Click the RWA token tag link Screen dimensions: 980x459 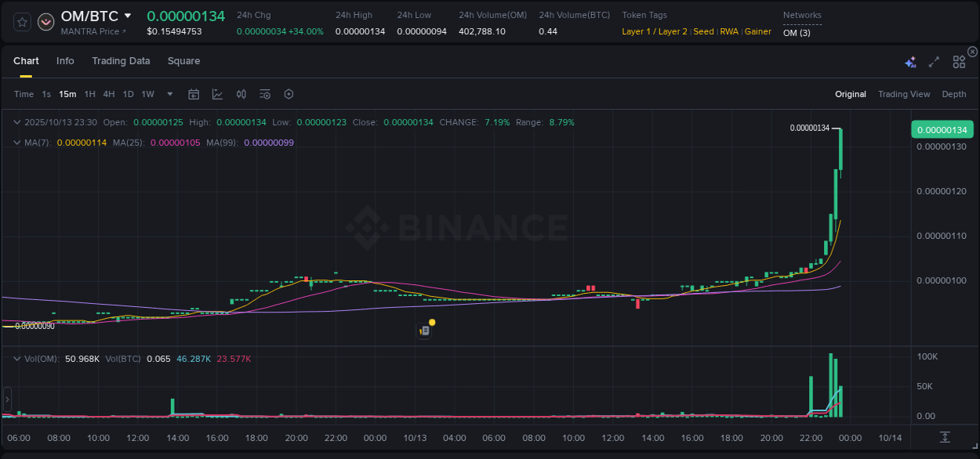pyautogui.click(x=729, y=31)
